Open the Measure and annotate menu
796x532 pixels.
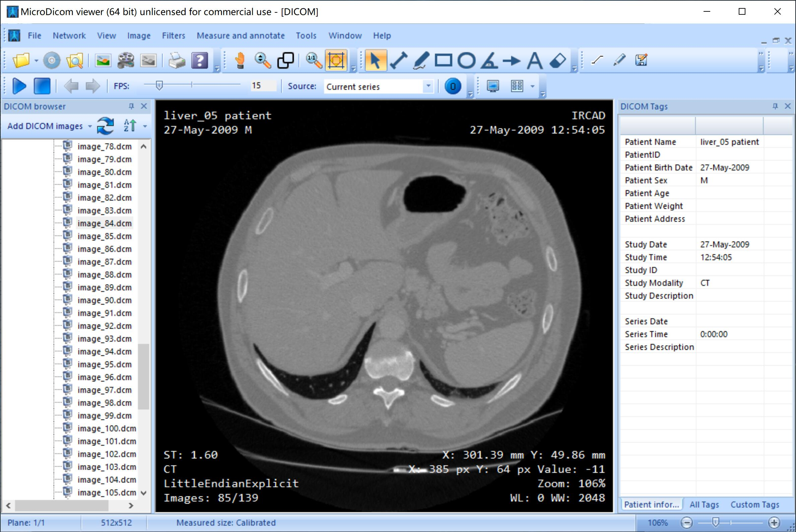pos(240,36)
